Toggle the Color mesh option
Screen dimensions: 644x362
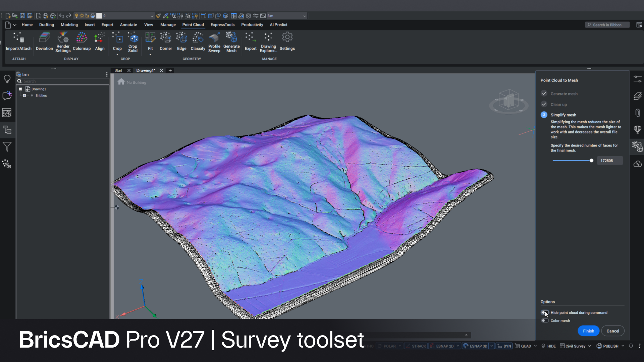point(545,321)
